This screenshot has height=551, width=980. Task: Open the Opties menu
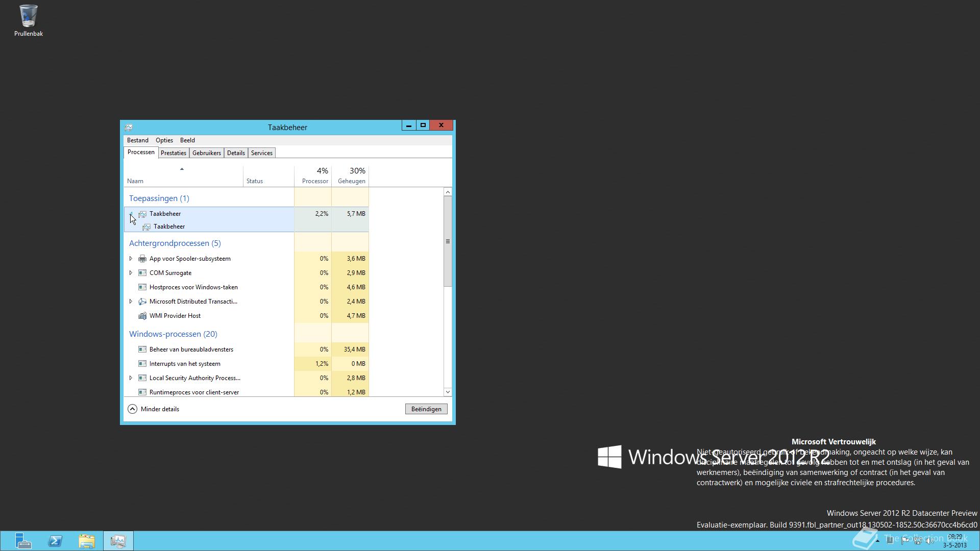point(164,140)
